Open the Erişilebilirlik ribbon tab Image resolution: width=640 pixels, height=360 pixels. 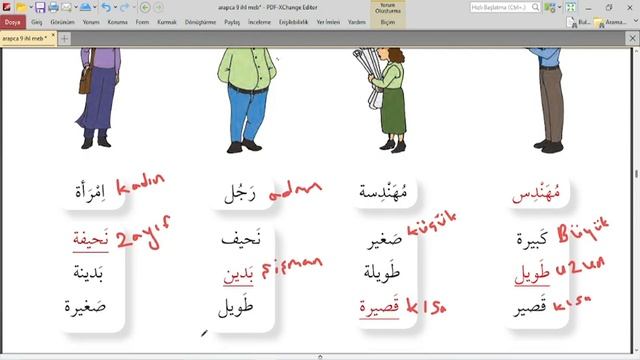tap(293, 22)
